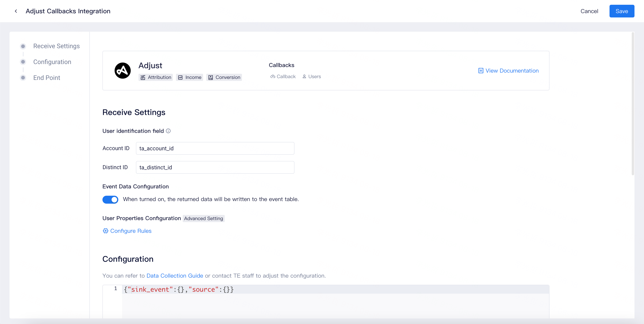The width and height of the screenshot is (644, 324).
Task: Click the Income tag icon
Action: point(180,77)
